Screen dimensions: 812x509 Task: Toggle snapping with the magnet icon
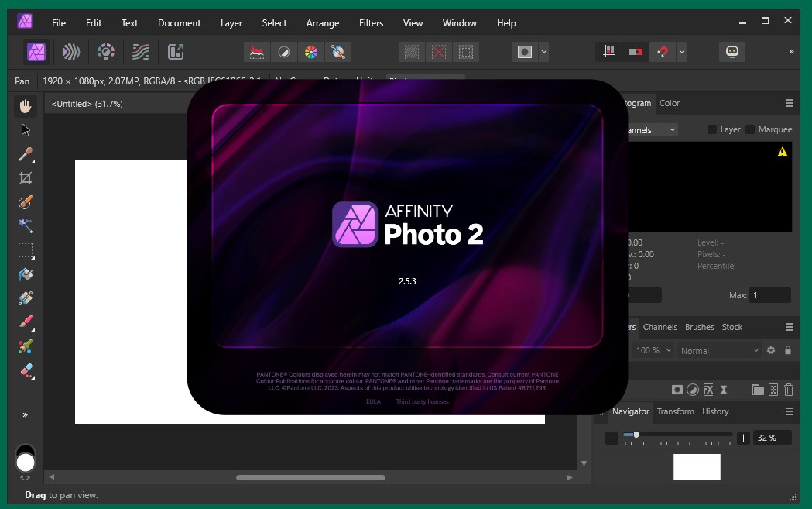tap(663, 52)
